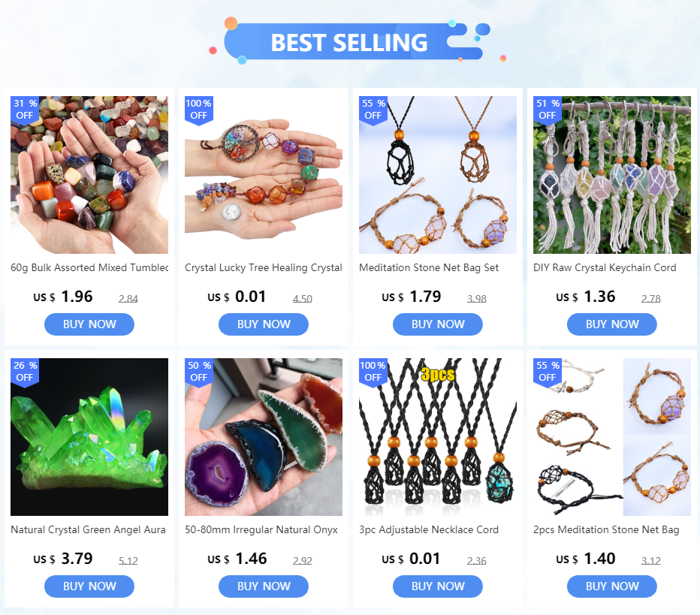Image resolution: width=700 pixels, height=615 pixels.
Task: Open the 2pcs Meditation Stone Net Bag title
Action: [x=606, y=529]
